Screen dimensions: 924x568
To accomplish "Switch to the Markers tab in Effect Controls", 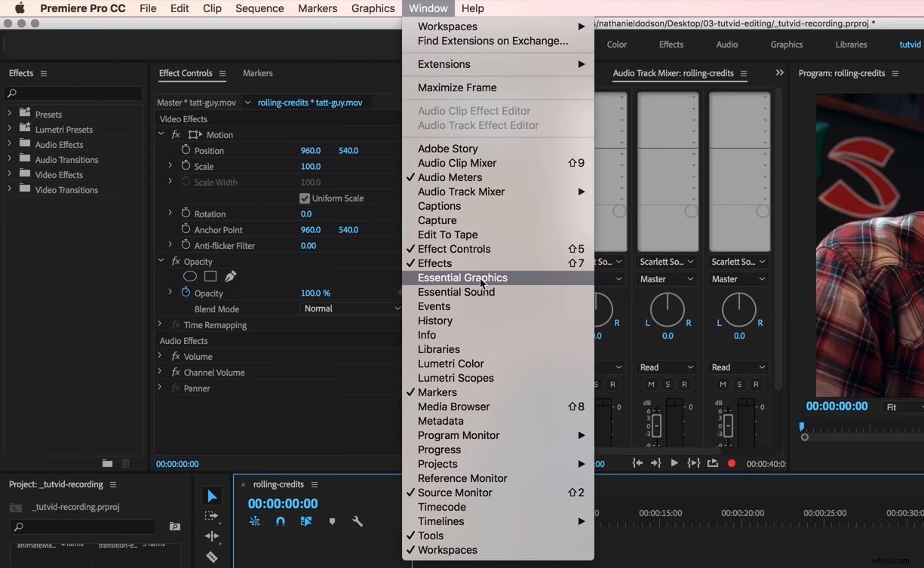I will tap(257, 73).
